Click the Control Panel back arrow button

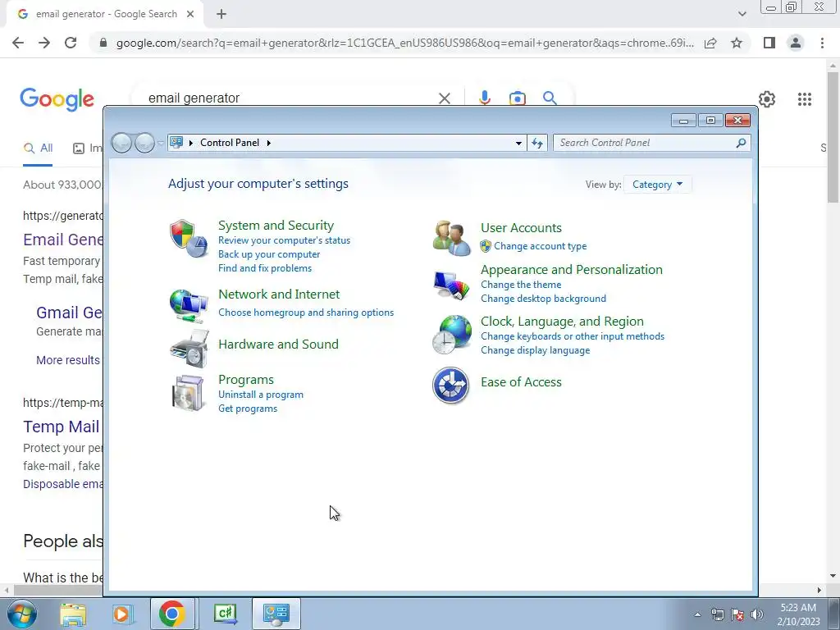121,143
